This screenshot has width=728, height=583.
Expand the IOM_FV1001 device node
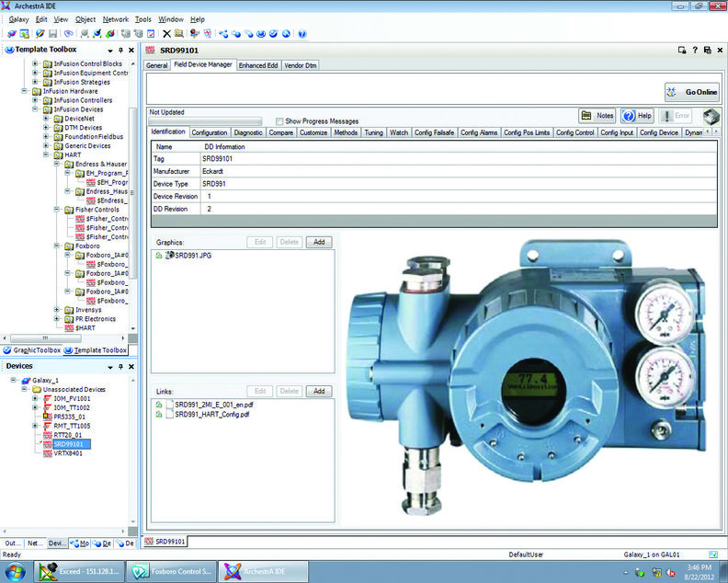click(35, 398)
